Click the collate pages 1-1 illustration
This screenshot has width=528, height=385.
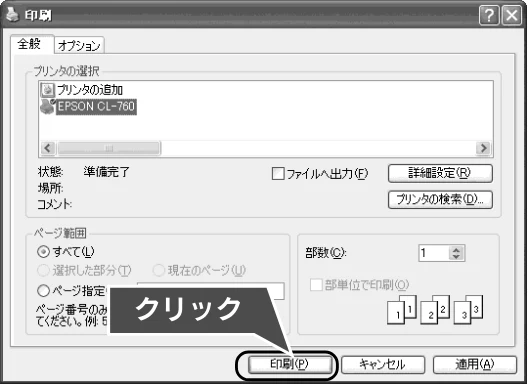(402, 310)
